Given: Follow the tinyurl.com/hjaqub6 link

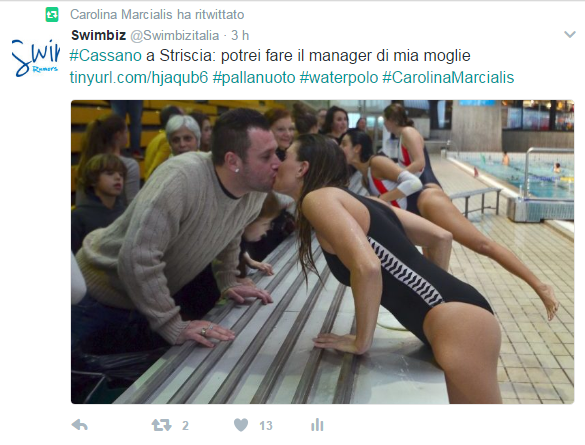Looking at the screenshot, I should 139,78.
